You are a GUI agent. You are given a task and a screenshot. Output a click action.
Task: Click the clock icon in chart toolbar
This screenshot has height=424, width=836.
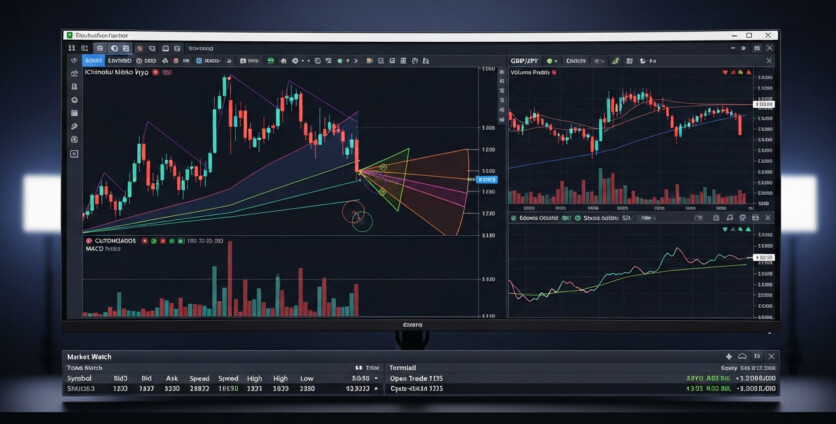(317, 61)
